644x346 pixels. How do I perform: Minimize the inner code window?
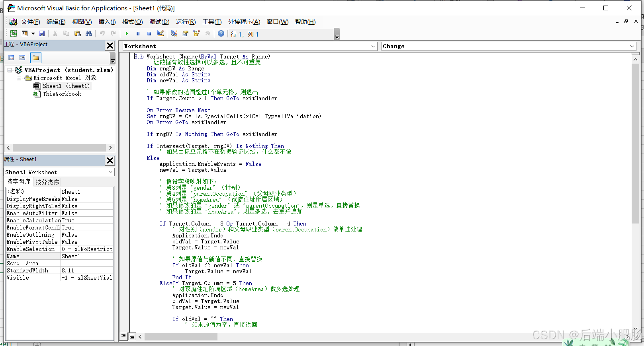pyautogui.click(x=617, y=21)
